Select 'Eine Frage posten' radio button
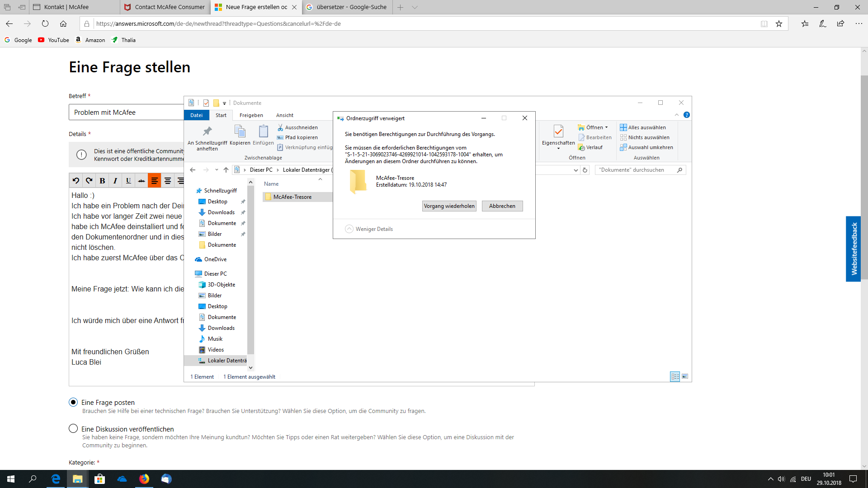The height and width of the screenshot is (488, 868). tap(73, 402)
